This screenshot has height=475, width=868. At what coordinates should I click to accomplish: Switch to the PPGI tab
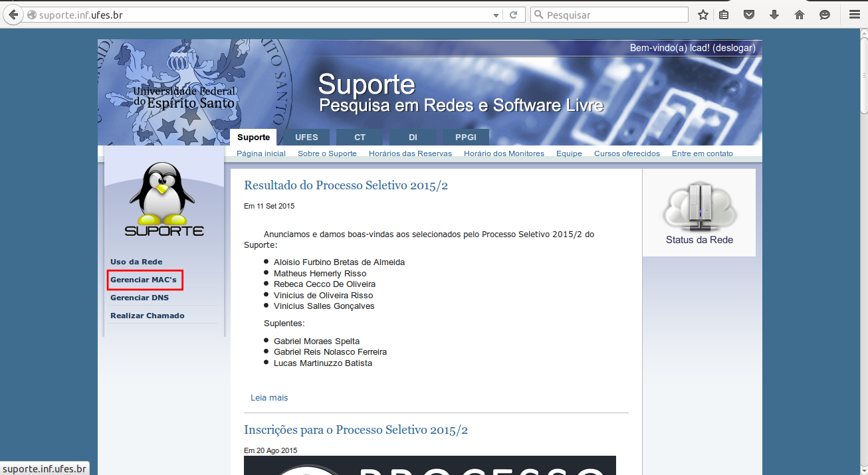[x=466, y=138]
